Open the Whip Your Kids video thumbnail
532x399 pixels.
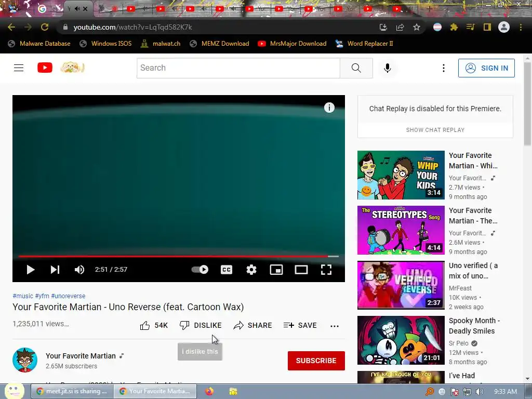click(401, 175)
